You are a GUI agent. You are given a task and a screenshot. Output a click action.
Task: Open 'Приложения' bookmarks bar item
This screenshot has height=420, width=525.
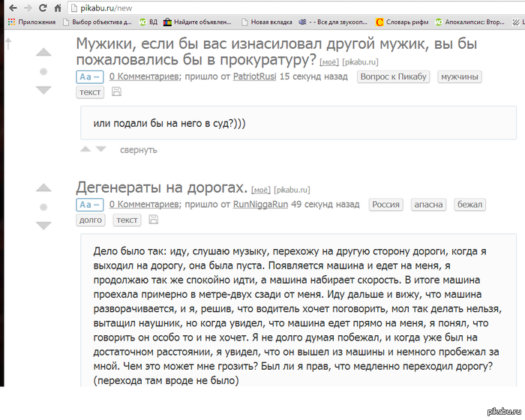click(31, 22)
